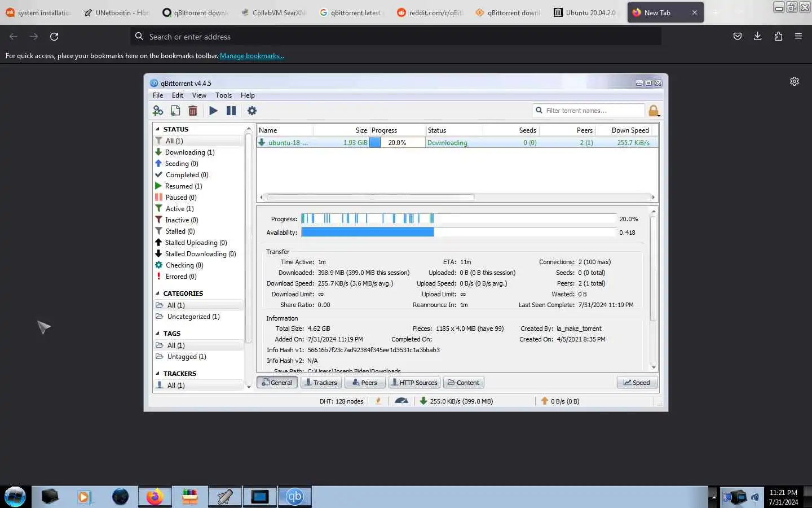
Task: Select the Stalled Uploading (0) filter
Action: coord(191,243)
